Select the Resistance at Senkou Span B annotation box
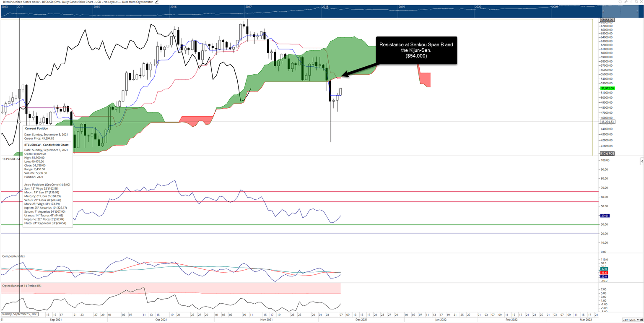The image size is (644, 323). 416,49
